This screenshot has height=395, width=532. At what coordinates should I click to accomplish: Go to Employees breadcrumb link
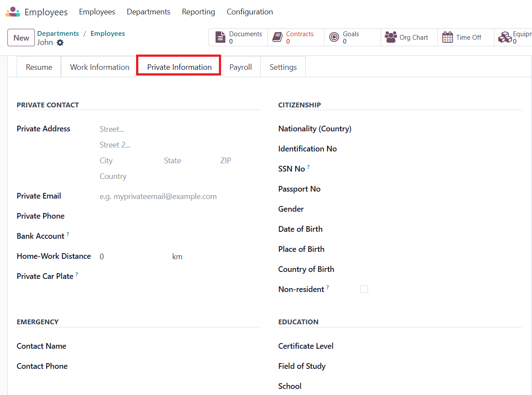[x=108, y=34]
